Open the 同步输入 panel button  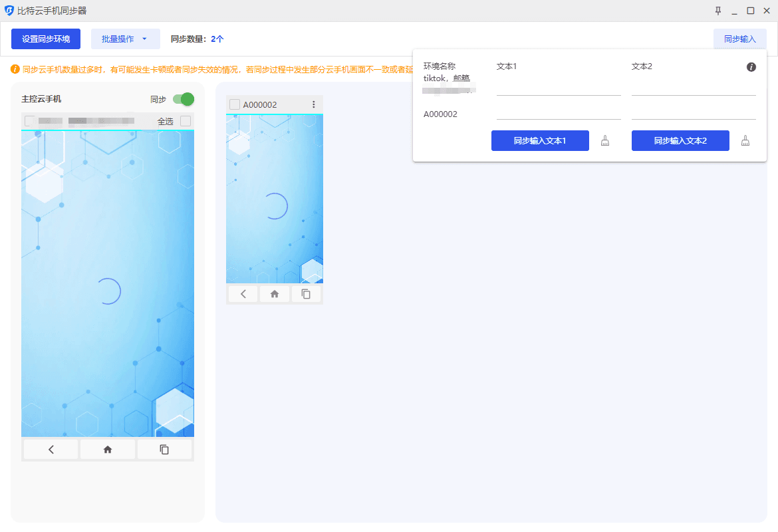(x=740, y=39)
